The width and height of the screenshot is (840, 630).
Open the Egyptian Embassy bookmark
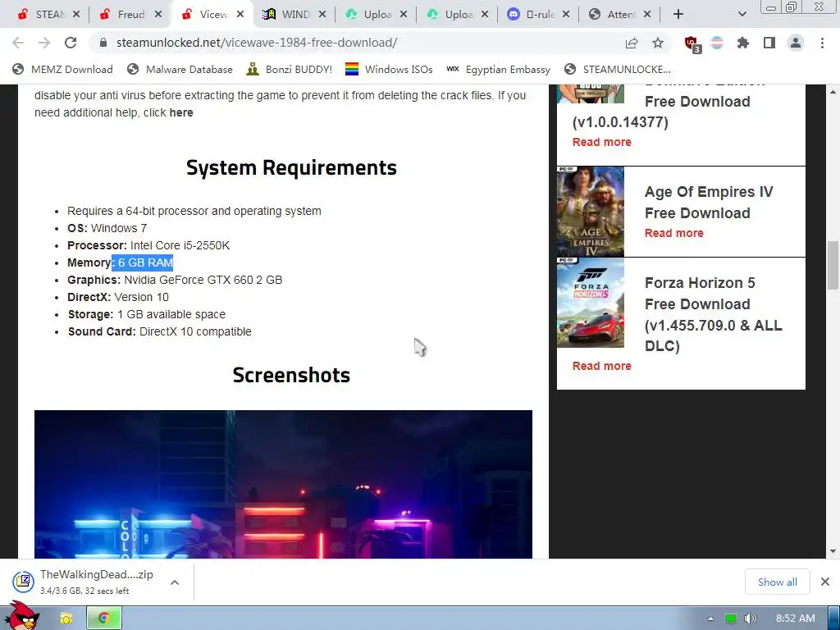pos(498,69)
